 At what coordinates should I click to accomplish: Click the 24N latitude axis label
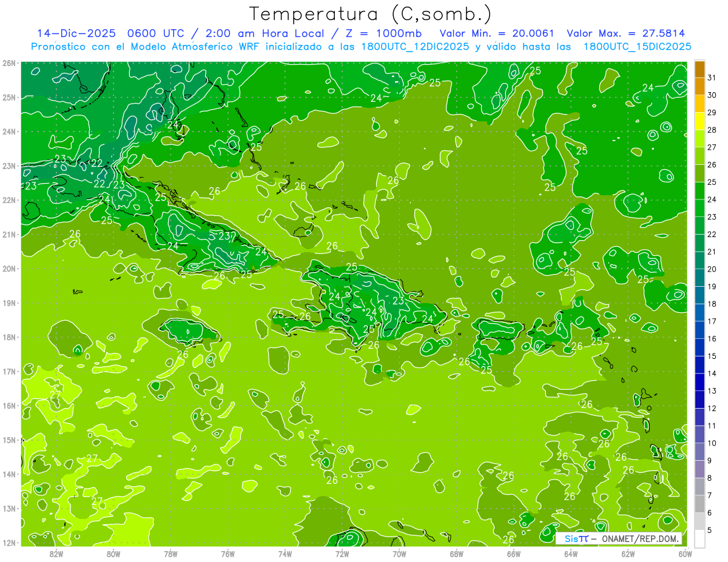[8, 132]
